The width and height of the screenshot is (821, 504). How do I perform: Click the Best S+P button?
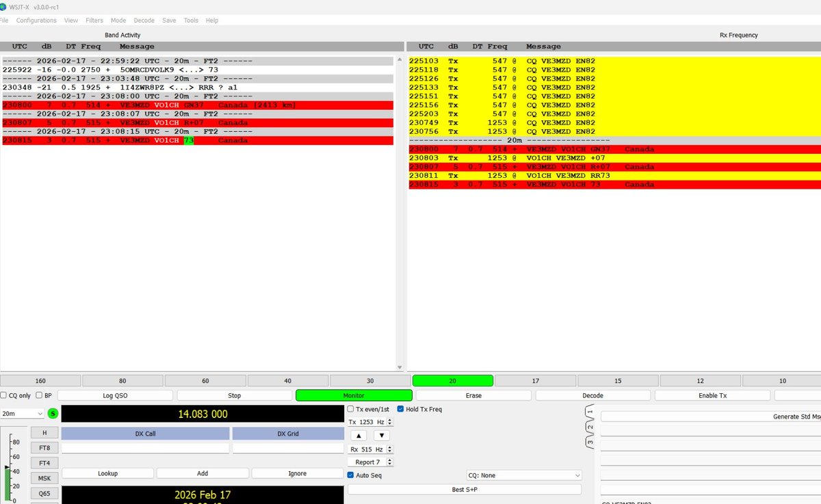pos(465,489)
